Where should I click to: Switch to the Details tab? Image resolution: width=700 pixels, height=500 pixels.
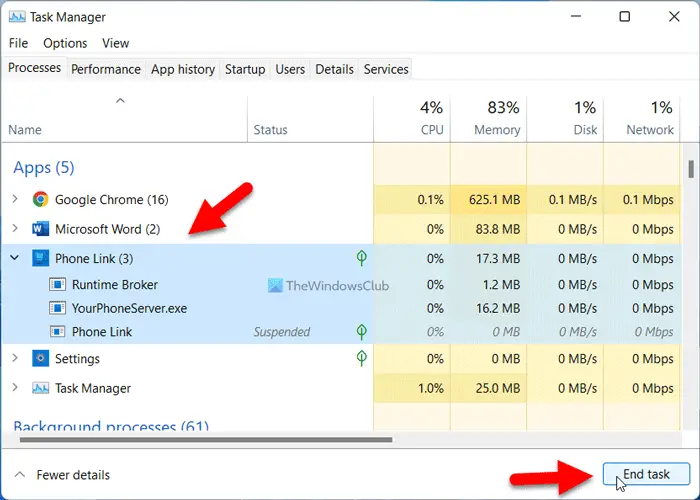click(334, 69)
